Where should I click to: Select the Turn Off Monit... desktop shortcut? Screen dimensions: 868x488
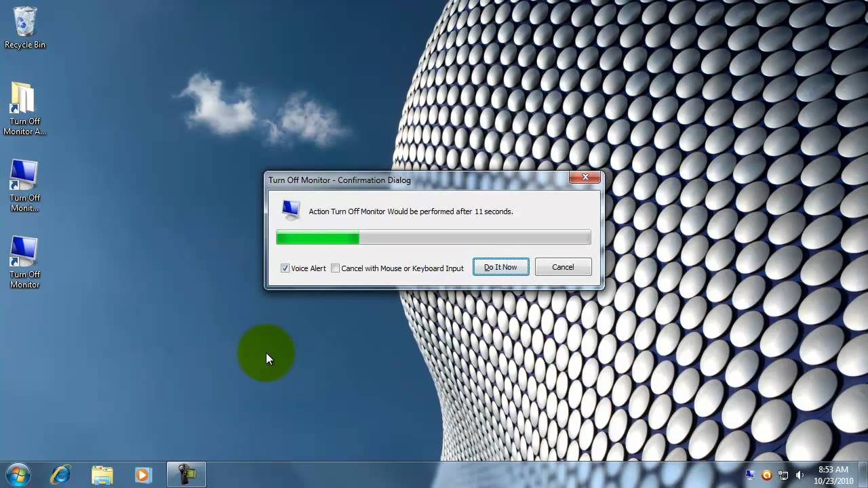(x=25, y=186)
